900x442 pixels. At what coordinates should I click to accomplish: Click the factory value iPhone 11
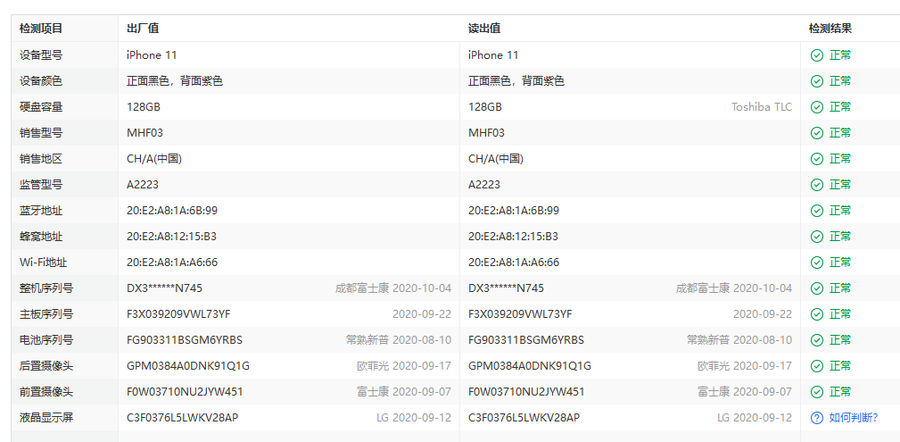(152, 55)
